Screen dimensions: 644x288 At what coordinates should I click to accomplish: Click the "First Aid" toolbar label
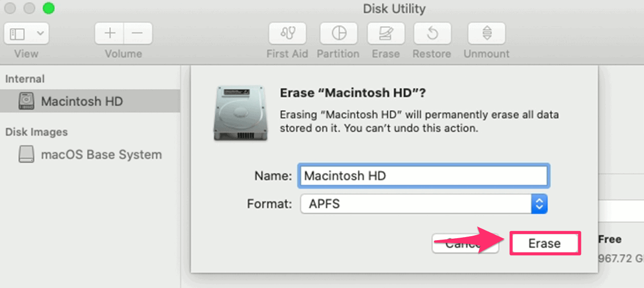[x=287, y=53]
